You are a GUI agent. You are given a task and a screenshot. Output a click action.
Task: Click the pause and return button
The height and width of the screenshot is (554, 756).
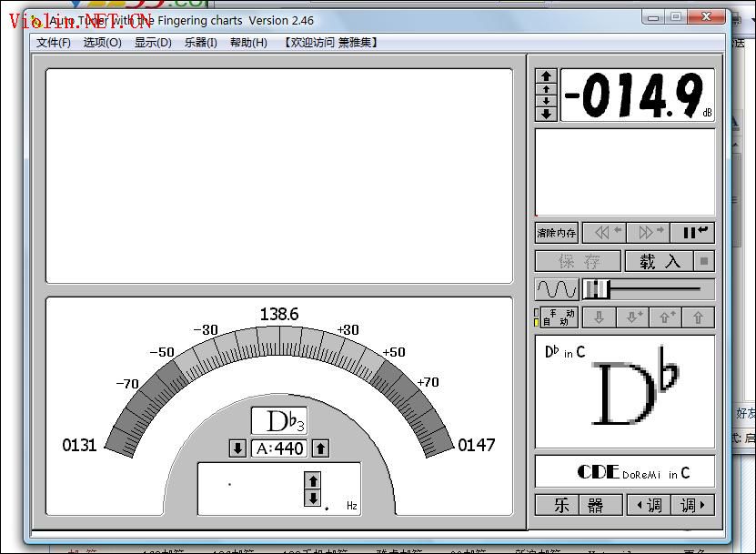[x=692, y=233]
